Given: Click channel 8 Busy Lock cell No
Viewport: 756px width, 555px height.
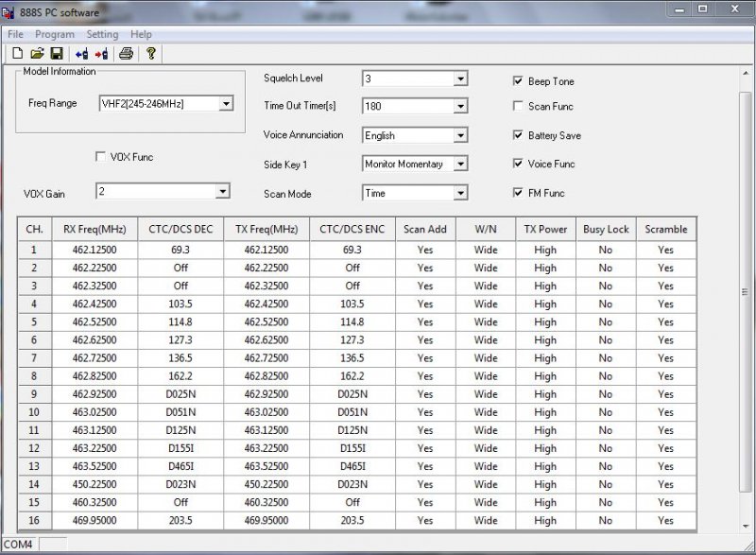Looking at the screenshot, I should (x=606, y=376).
